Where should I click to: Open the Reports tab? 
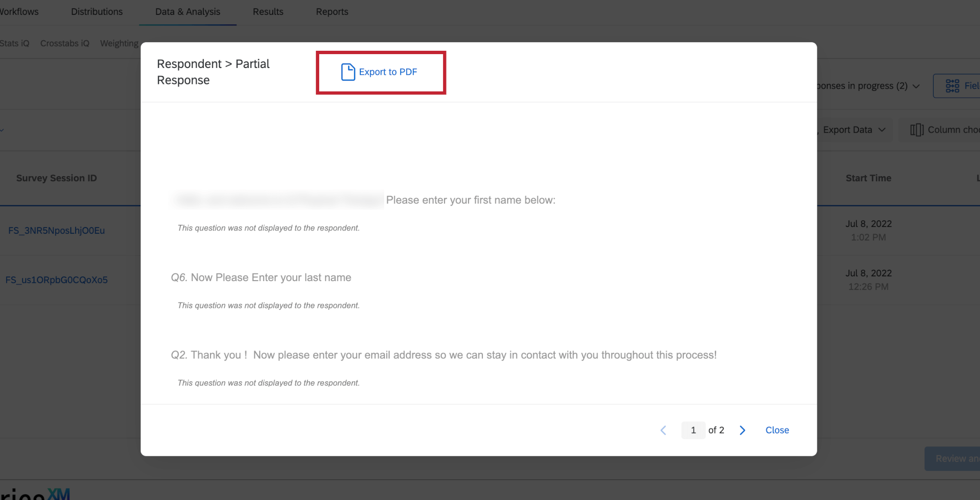pyautogui.click(x=332, y=11)
